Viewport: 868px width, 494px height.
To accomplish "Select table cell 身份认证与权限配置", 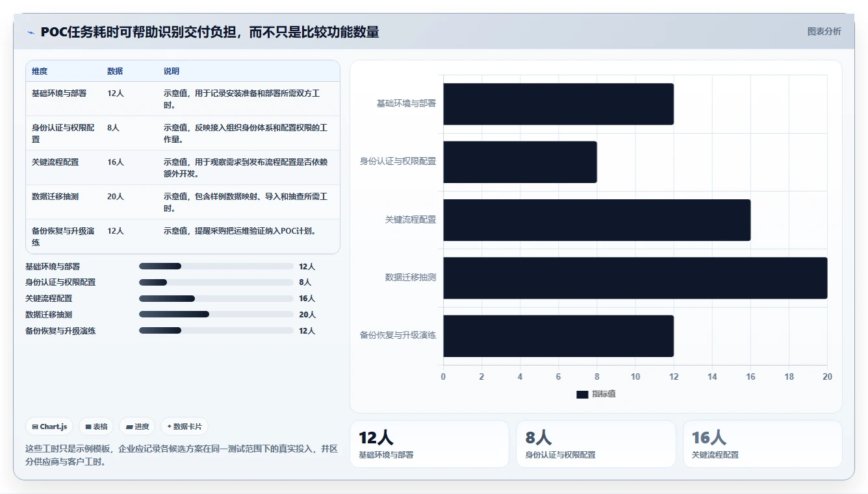I will (x=64, y=134).
